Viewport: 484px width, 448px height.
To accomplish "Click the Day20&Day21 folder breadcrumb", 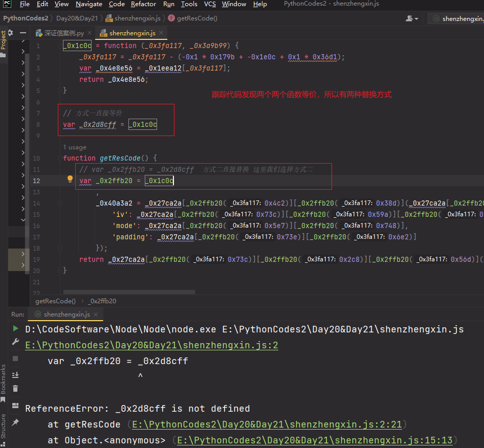I will pos(77,18).
